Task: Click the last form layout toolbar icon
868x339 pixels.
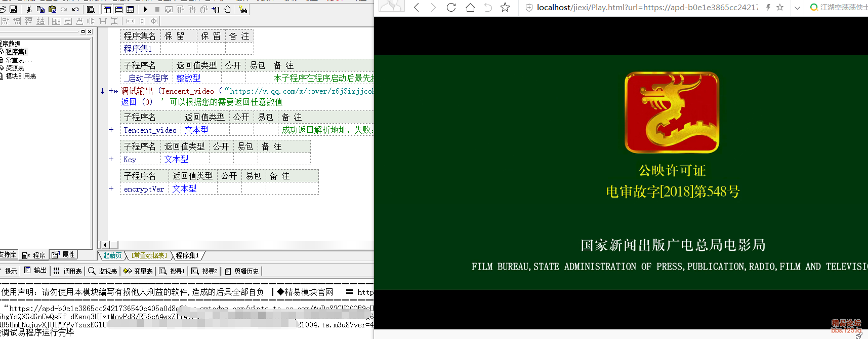Action: pyautogui.click(x=153, y=21)
